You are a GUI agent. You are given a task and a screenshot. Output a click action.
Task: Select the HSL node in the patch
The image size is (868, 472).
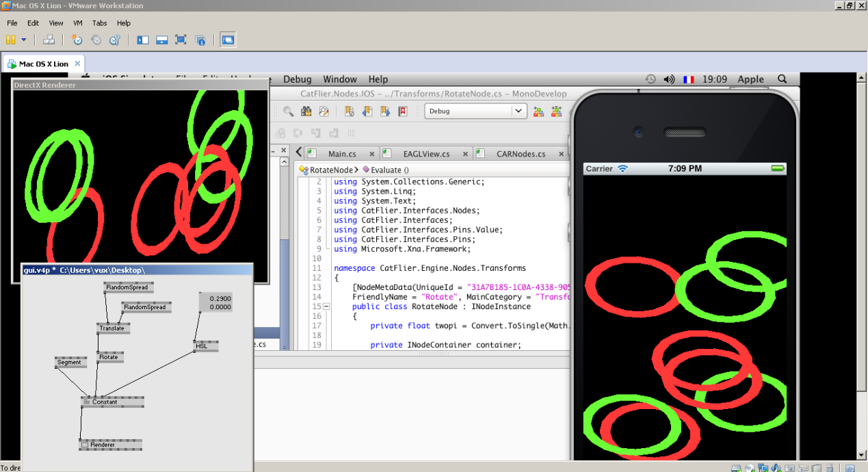(204, 346)
